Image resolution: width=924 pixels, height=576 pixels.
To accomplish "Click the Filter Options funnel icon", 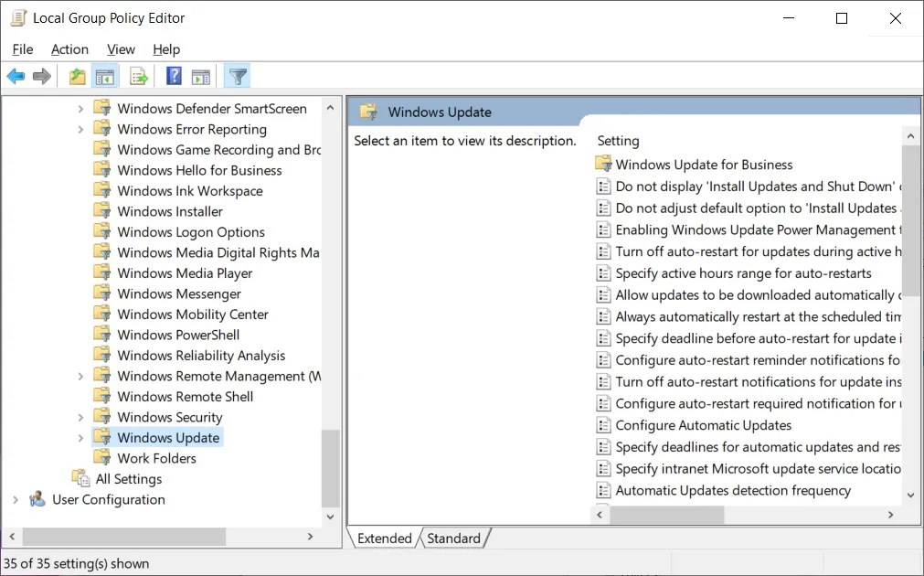I will tap(236, 76).
